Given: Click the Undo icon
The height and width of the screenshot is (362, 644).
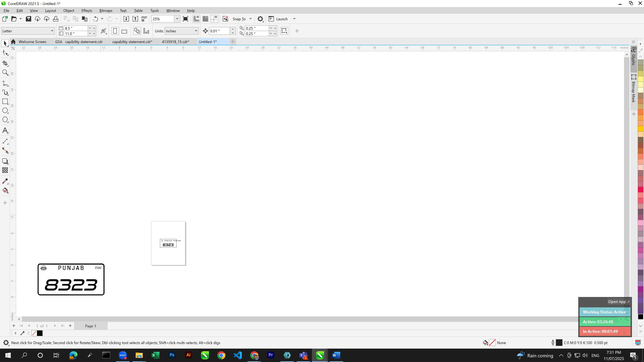Looking at the screenshot, I should point(95,19).
